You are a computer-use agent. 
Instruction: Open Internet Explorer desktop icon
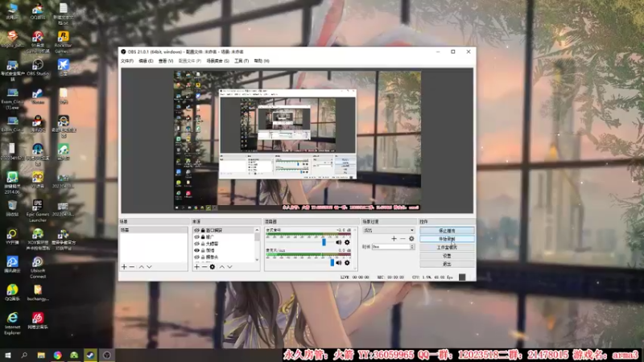click(x=12, y=323)
